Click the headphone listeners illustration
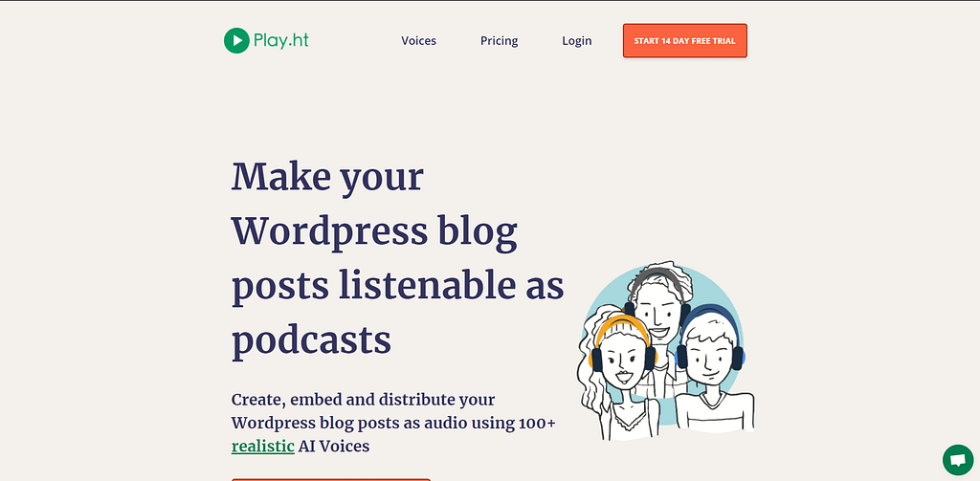This screenshot has width=980, height=481. [x=666, y=351]
